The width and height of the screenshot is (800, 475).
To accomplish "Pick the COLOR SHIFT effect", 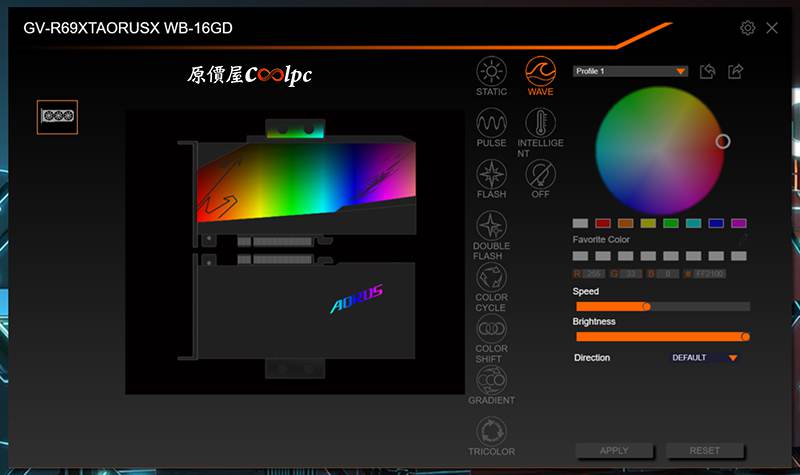I will tap(491, 329).
